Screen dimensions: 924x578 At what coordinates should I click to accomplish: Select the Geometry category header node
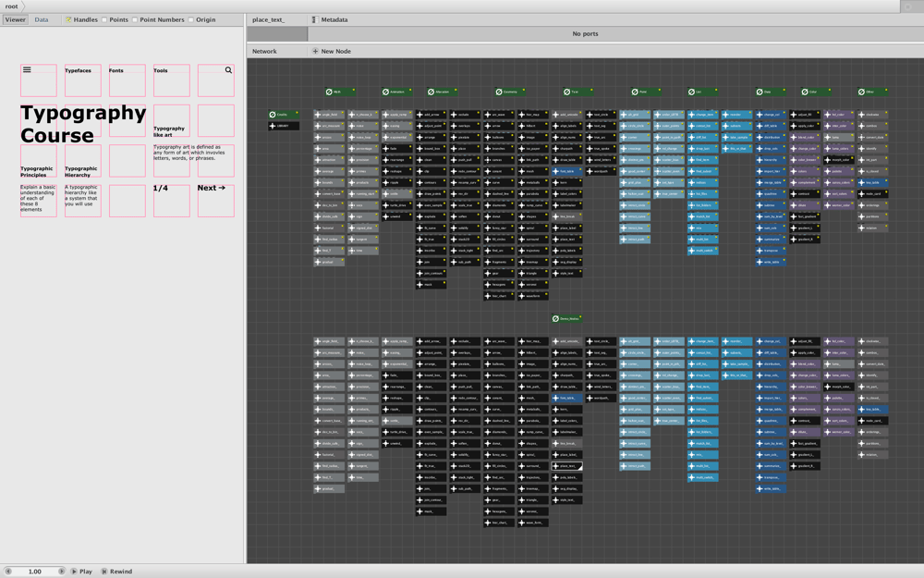510,92
